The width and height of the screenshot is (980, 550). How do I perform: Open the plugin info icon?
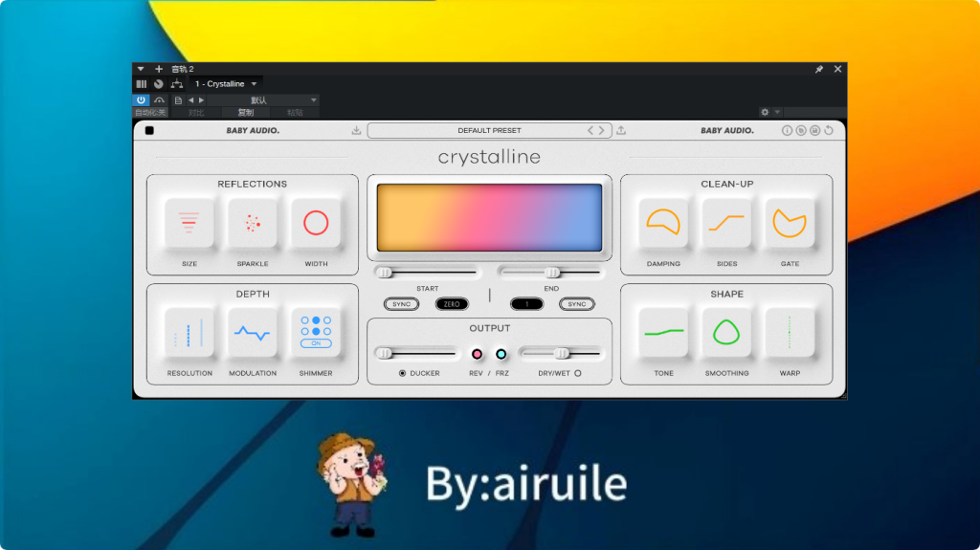point(787,131)
